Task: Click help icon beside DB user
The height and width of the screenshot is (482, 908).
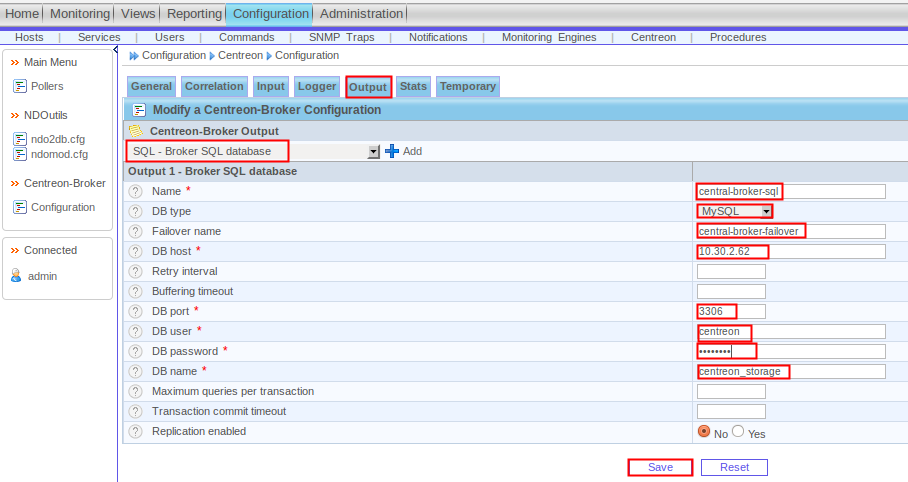Action: (136, 331)
